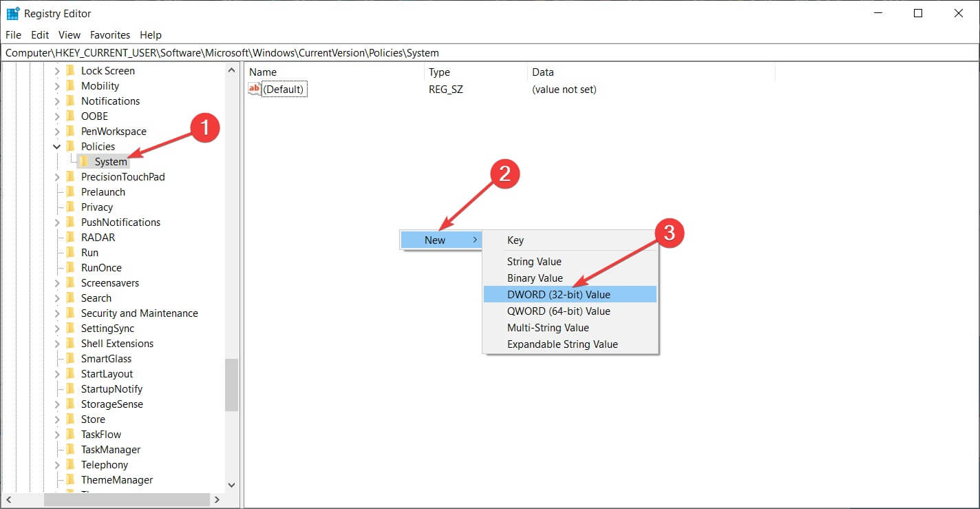Click the Type column header
This screenshot has width=980, height=509.
tap(476, 72)
